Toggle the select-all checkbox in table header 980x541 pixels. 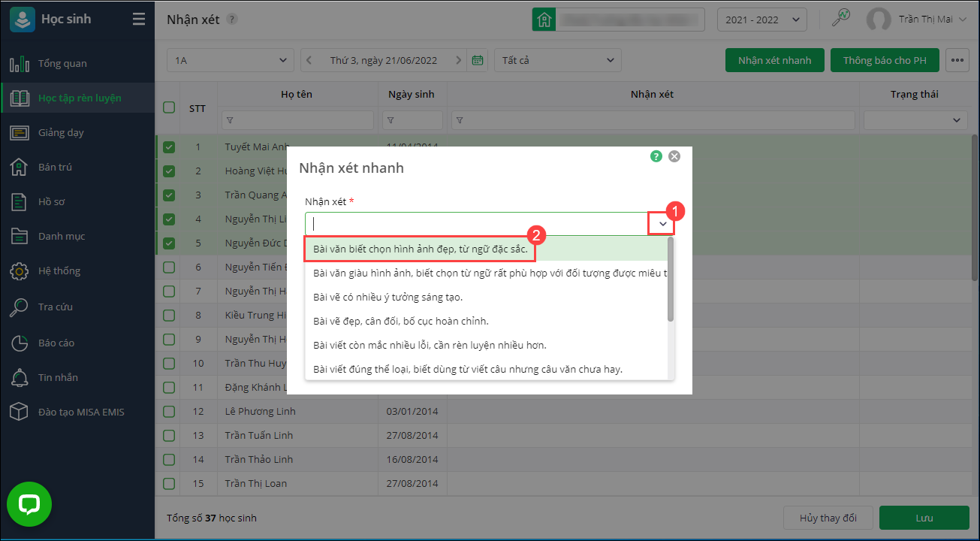pyautogui.click(x=169, y=107)
